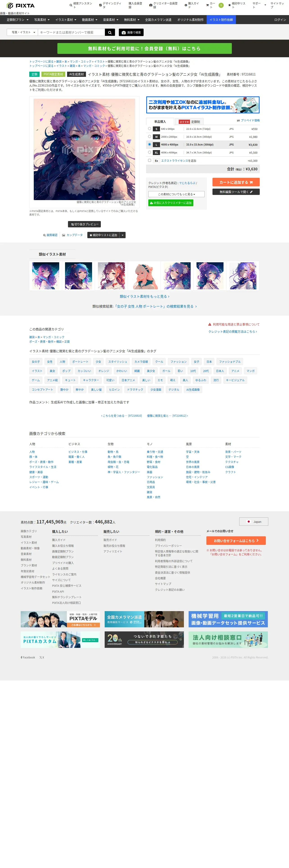Open the デザインエディタ pencil icon

pos(100,5)
